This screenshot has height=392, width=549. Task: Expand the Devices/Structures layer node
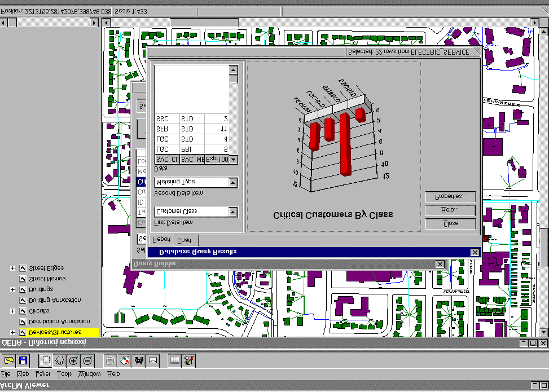12,332
